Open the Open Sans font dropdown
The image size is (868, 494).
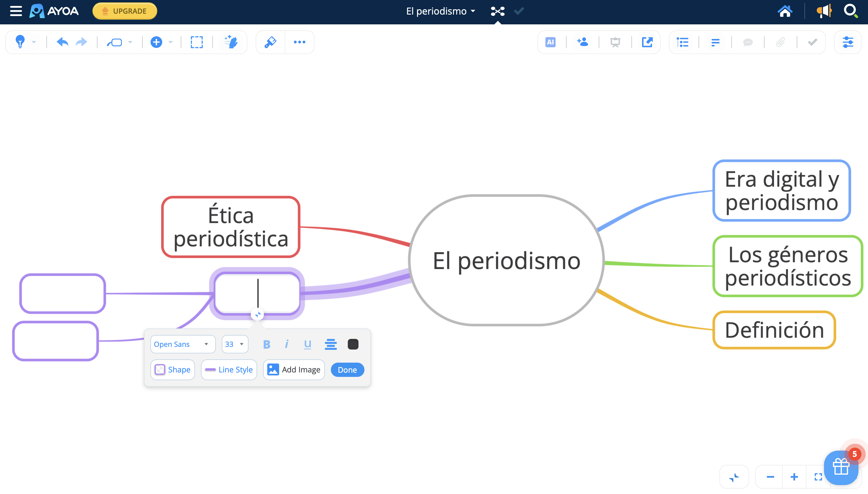182,344
